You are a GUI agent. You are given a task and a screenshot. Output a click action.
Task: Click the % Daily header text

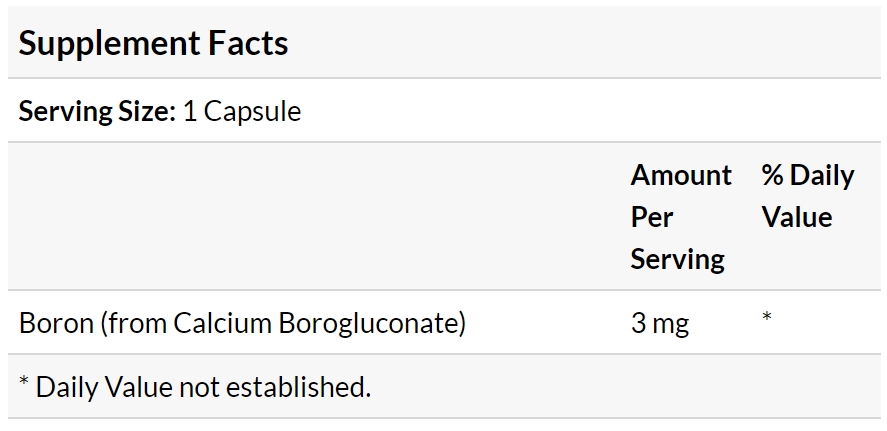click(x=808, y=176)
